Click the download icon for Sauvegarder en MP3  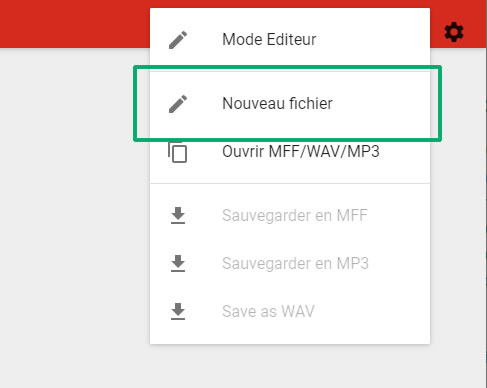(178, 263)
